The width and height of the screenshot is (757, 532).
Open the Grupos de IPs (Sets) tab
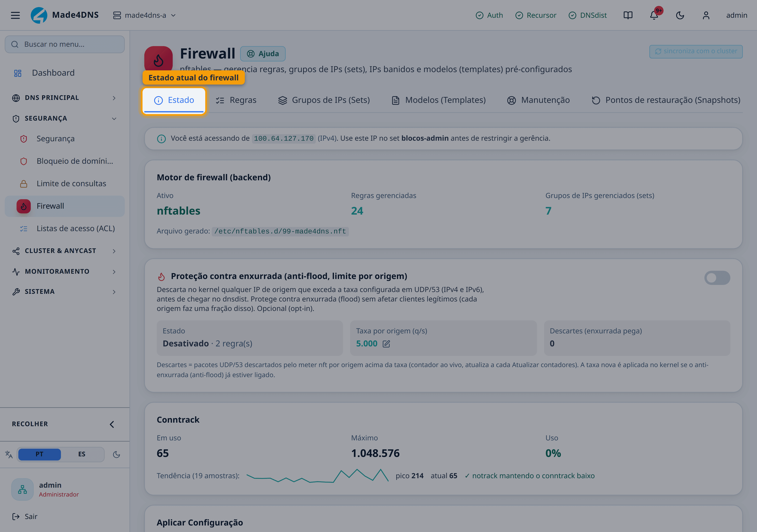coord(324,100)
